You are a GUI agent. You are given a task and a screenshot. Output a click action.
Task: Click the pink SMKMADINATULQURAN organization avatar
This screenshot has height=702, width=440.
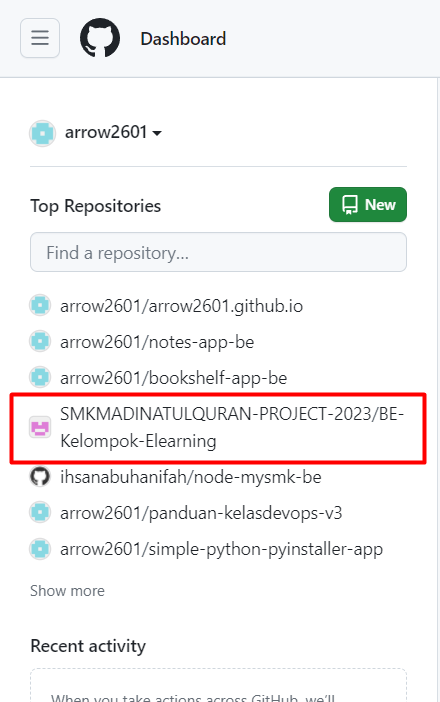[40, 427]
